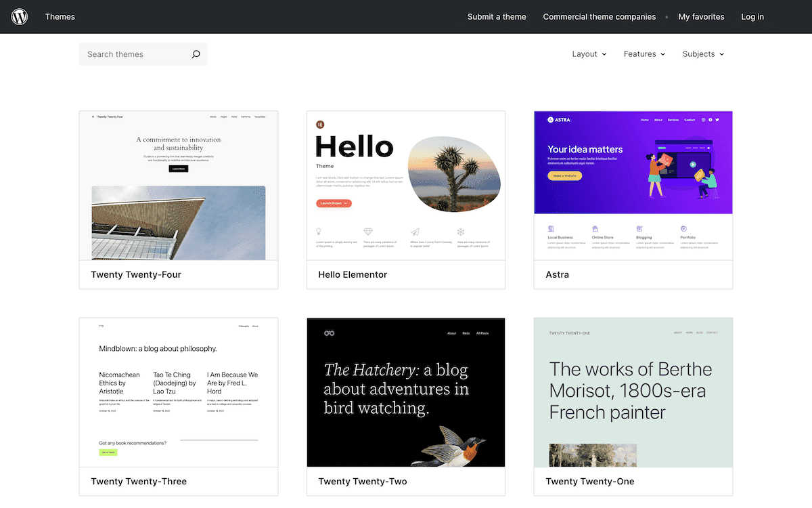Expand the Subjects filter dropdown
The width and height of the screenshot is (812, 508).
tap(702, 54)
